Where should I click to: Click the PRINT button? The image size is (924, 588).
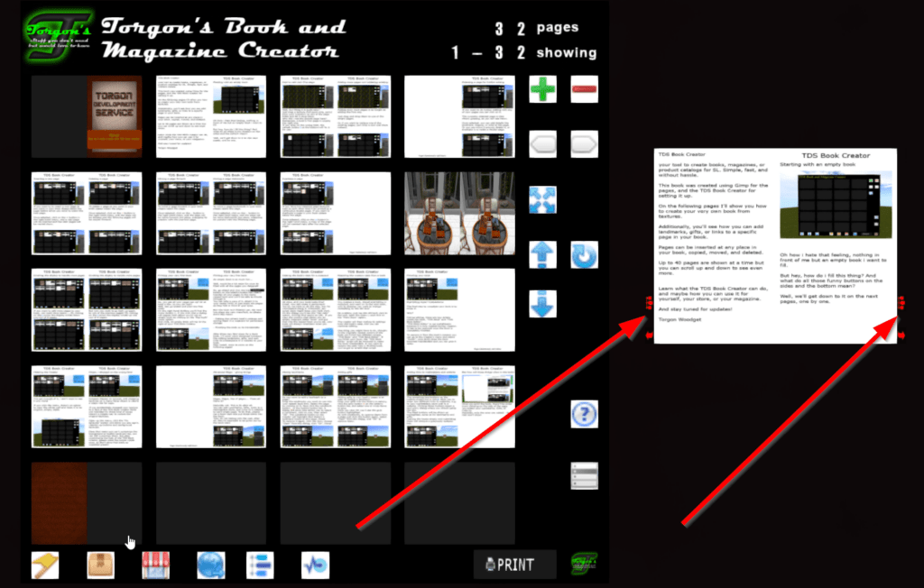coord(514,565)
